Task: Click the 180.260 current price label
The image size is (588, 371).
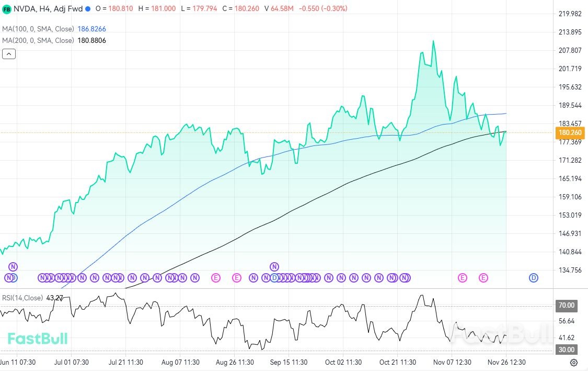Action: click(570, 132)
